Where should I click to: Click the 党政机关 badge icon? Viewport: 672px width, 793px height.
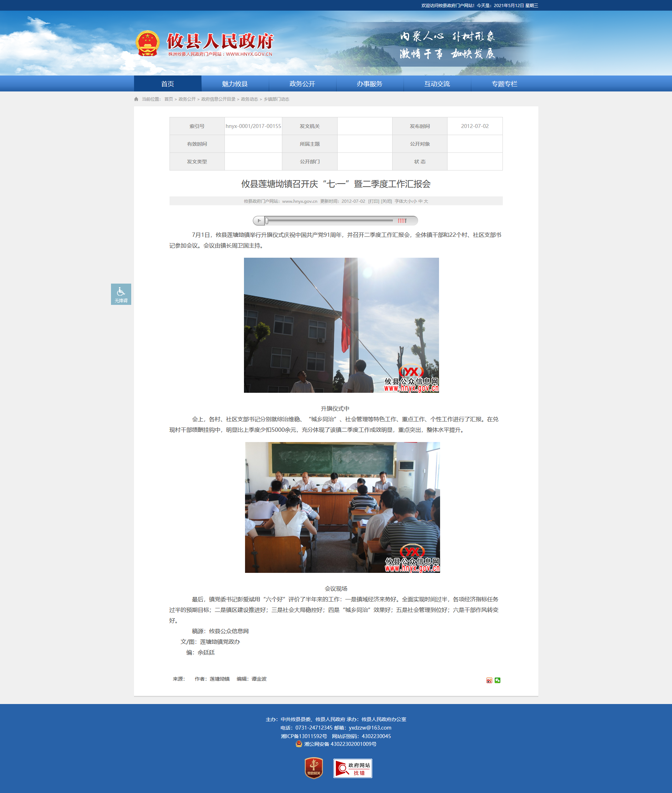point(314,768)
